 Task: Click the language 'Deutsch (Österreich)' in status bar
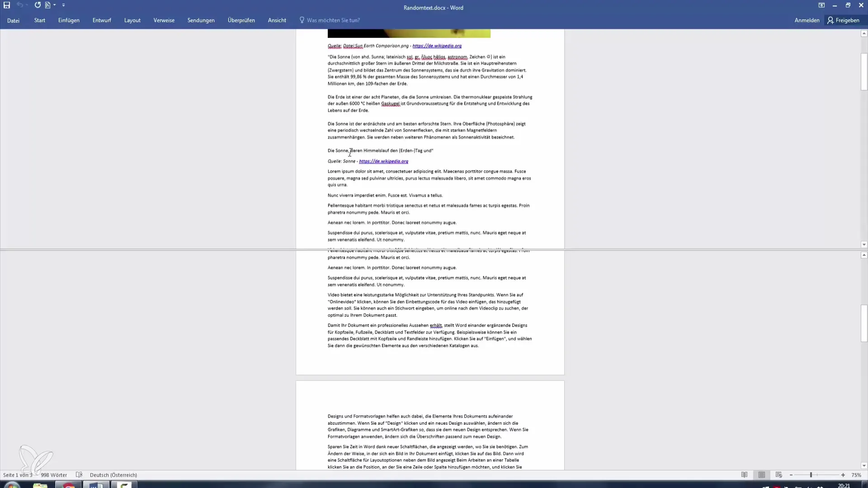click(113, 475)
